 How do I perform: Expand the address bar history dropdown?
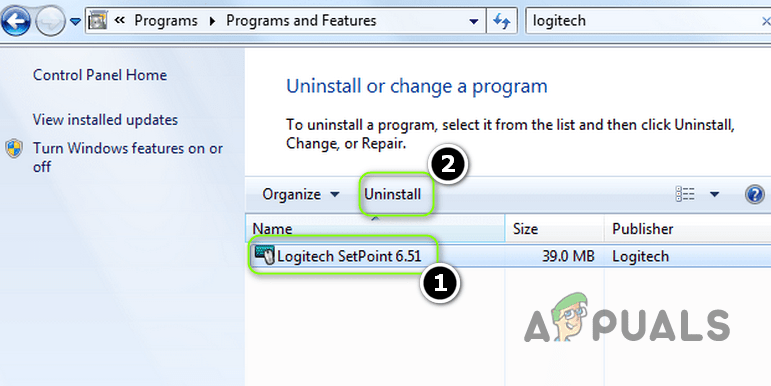tap(474, 21)
